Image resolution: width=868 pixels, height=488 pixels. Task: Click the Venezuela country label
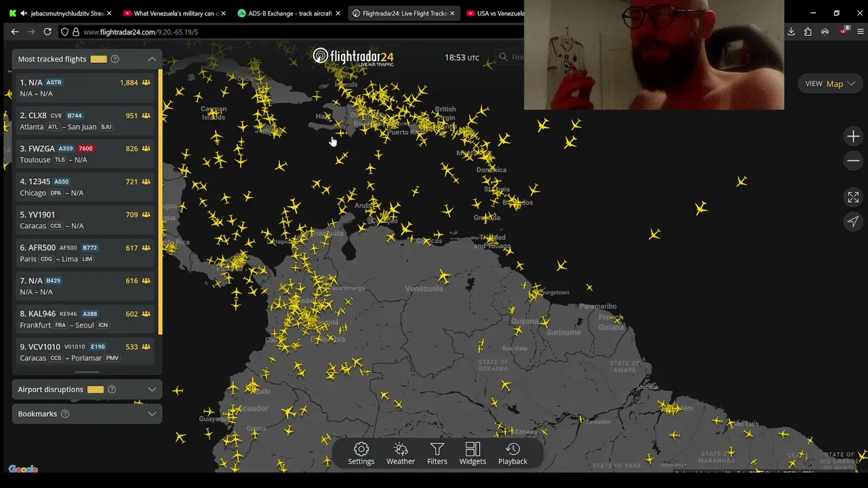coord(424,288)
